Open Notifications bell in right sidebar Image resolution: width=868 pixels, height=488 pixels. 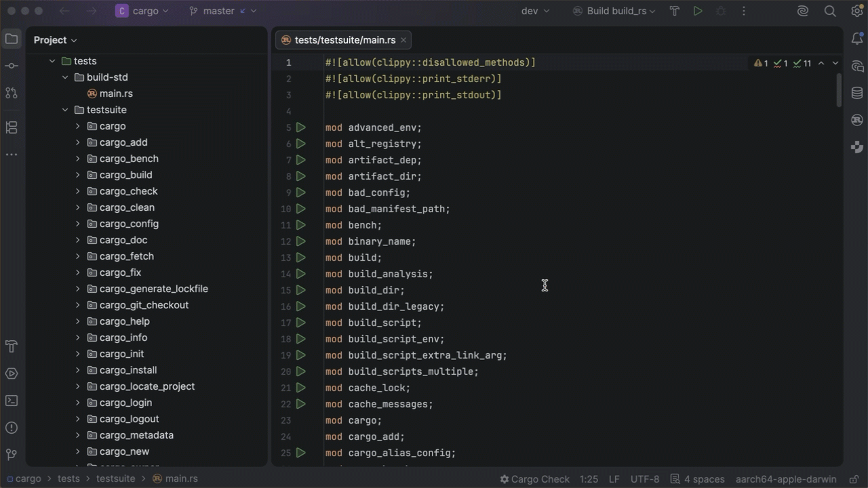click(857, 39)
